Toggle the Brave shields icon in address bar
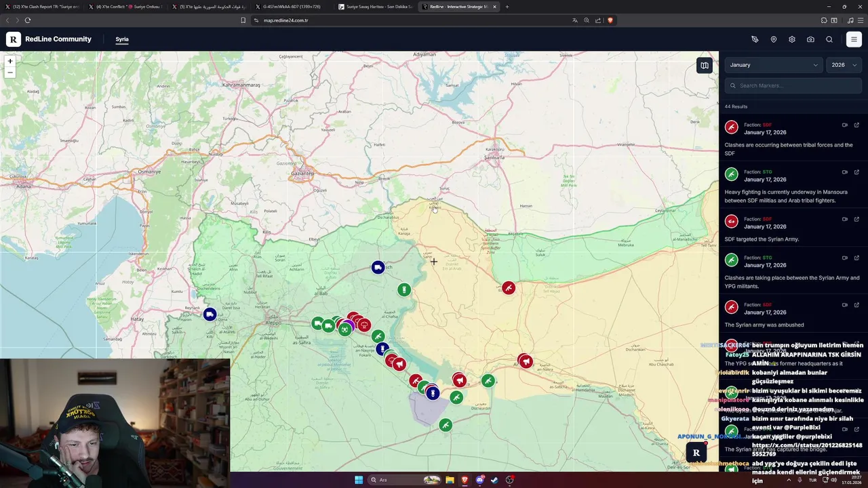This screenshot has height=488, width=868. coord(610,20)
